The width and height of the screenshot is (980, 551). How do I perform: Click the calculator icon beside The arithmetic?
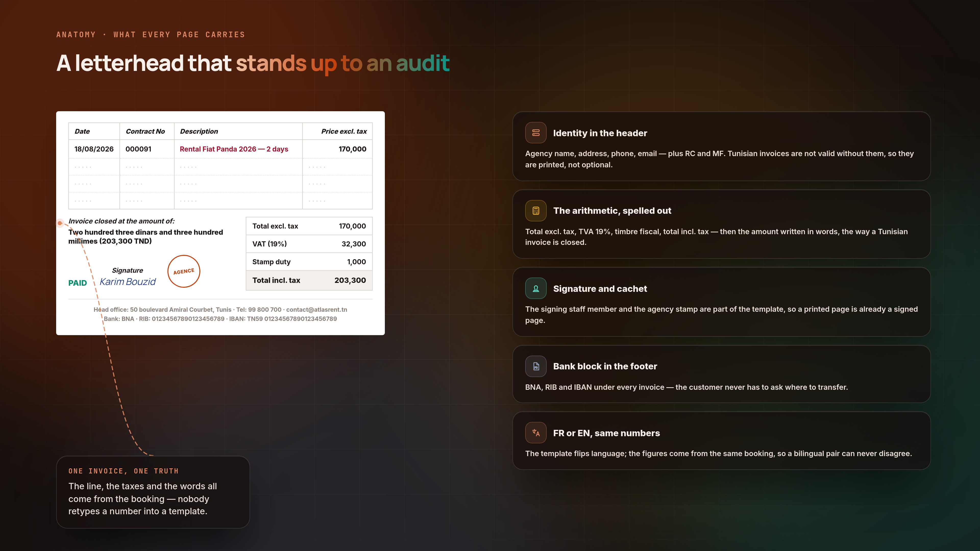tap(536, 211)
